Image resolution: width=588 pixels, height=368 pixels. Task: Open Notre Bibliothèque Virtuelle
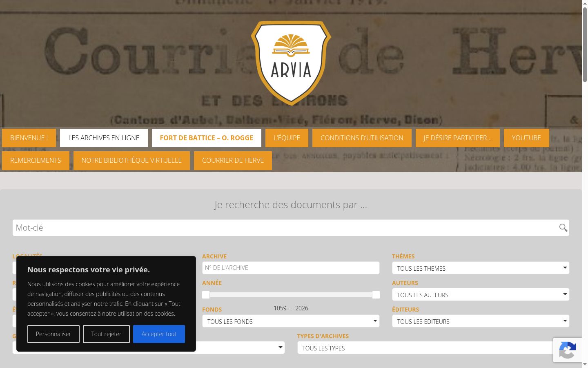[131, 160]
